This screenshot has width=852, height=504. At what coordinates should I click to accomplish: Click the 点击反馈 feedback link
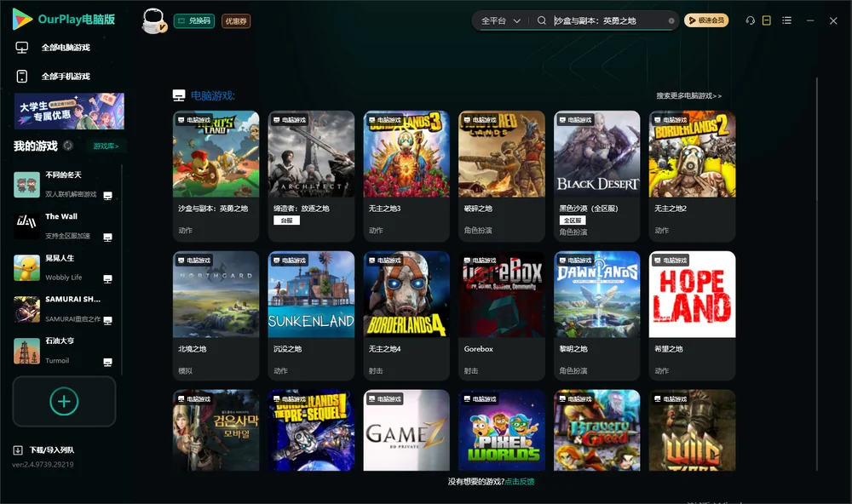click(520, 481)
